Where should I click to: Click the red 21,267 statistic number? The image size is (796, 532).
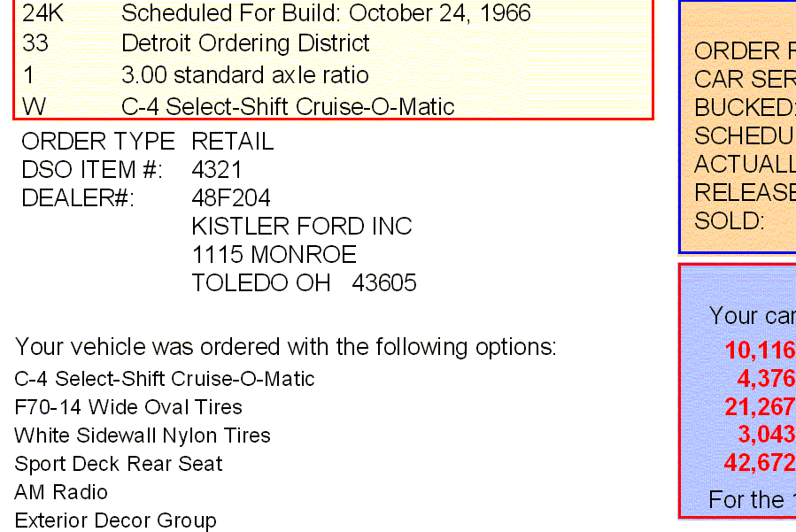coord(760,406)
